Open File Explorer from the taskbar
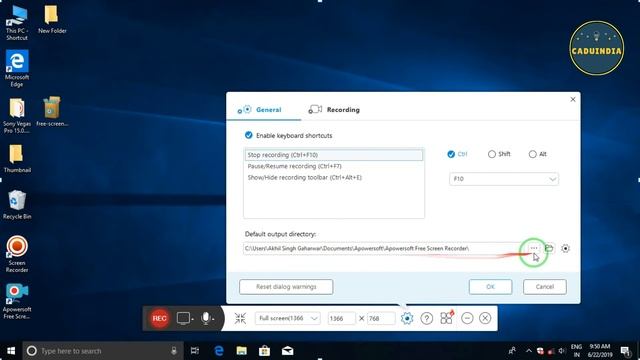Screen dimensions: 640x360 (x=242, y=351)
